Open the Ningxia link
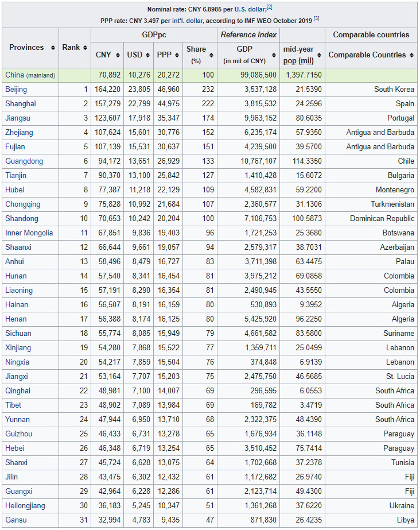This screenshot has height=530, width=420. tap(17, 362)
